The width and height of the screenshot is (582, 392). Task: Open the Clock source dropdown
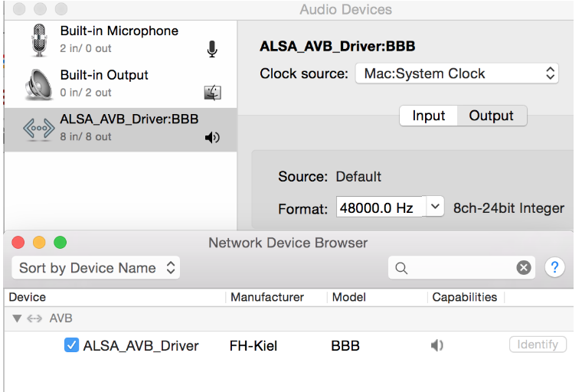457,73
